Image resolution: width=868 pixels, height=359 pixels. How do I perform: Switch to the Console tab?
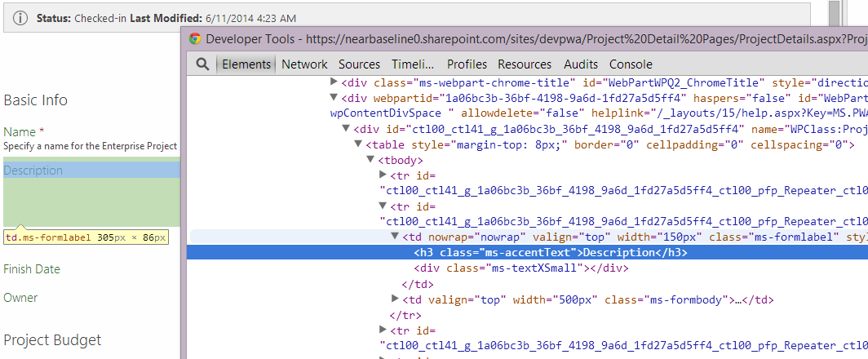(631, 64)
